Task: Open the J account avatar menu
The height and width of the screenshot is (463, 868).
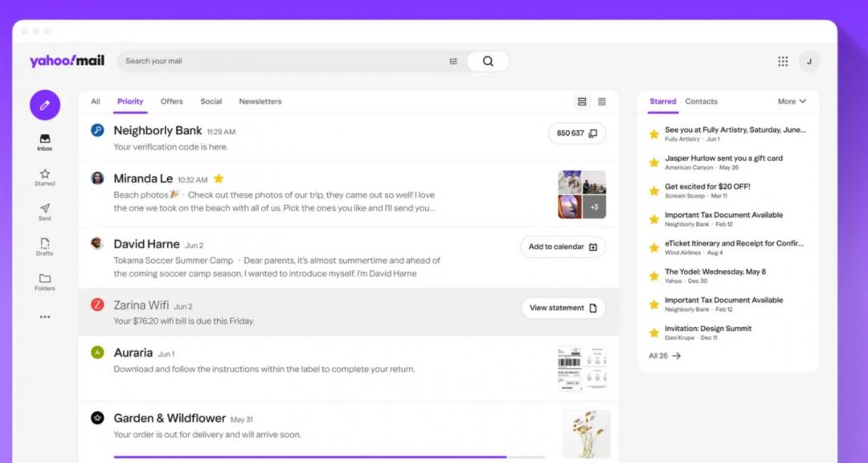Action: (809, 61)
